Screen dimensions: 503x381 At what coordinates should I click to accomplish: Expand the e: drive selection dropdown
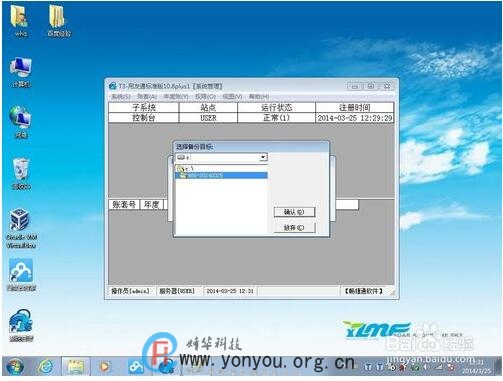[263, 157]
